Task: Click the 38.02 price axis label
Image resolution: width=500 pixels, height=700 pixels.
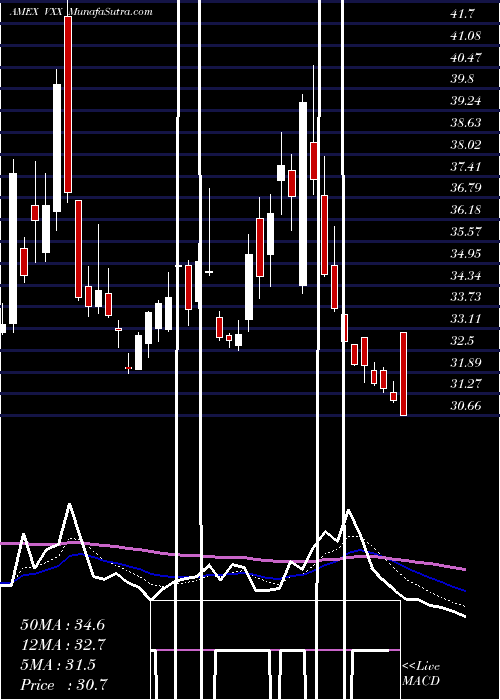Action: [466, 145]
